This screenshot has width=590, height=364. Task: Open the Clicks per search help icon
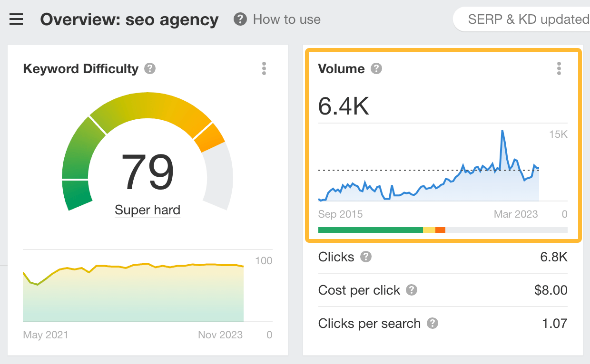point(433,324)
